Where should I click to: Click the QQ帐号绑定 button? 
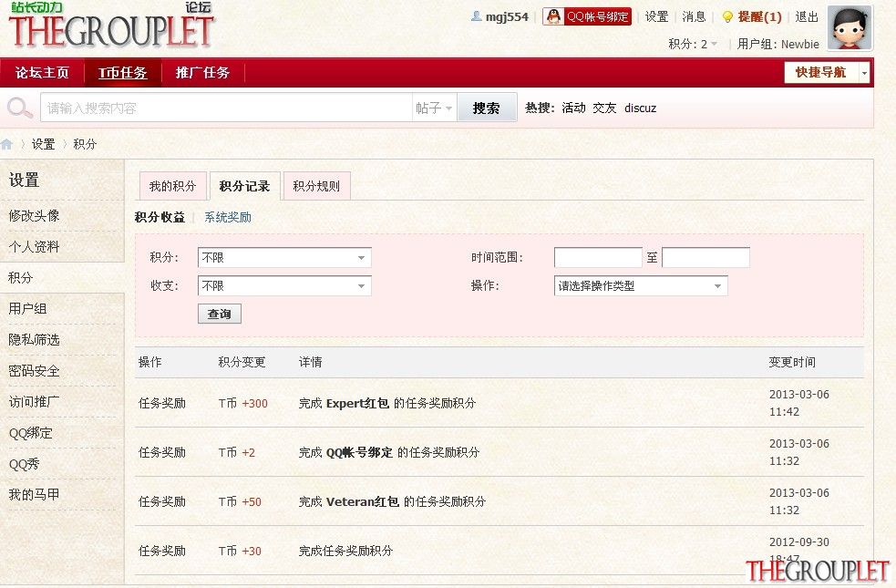tap(587, 16)
